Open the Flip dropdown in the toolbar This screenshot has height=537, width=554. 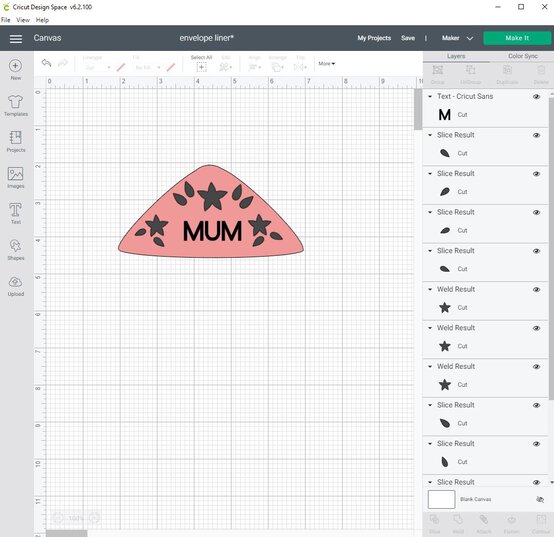click(300, 67)
